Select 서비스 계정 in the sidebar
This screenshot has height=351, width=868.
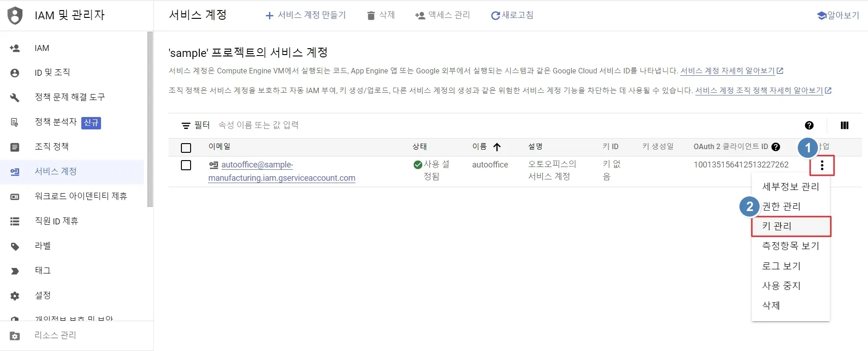coord(72,172)
